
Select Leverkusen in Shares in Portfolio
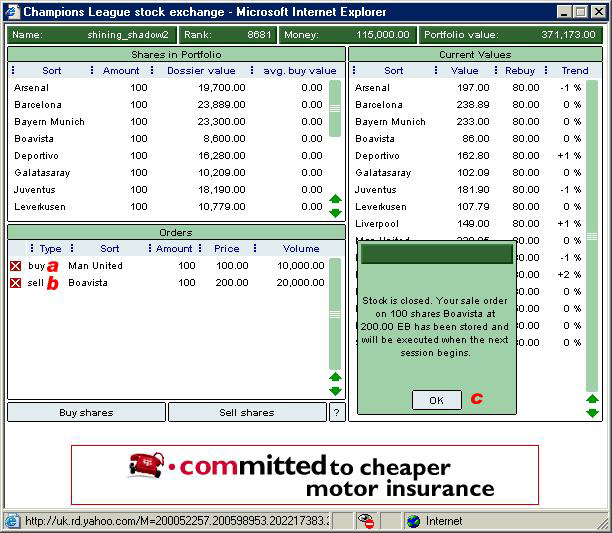click(x=169, y=207)
